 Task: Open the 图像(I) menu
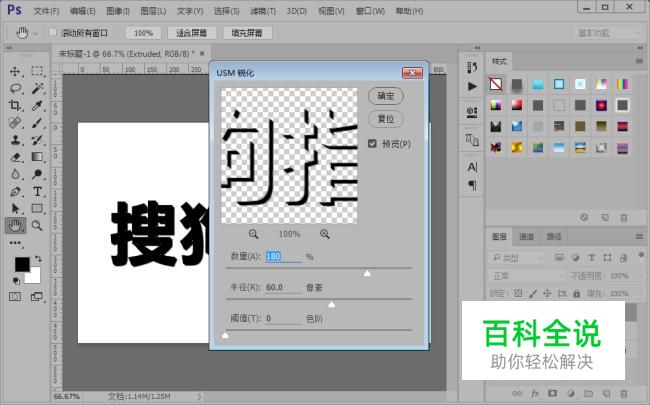coord(118,11)
